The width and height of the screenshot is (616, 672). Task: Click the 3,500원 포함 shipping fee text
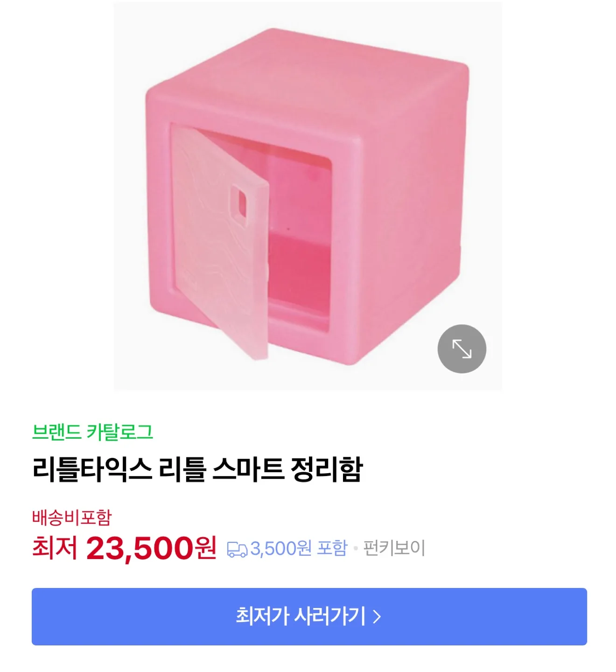pos(299,548)
